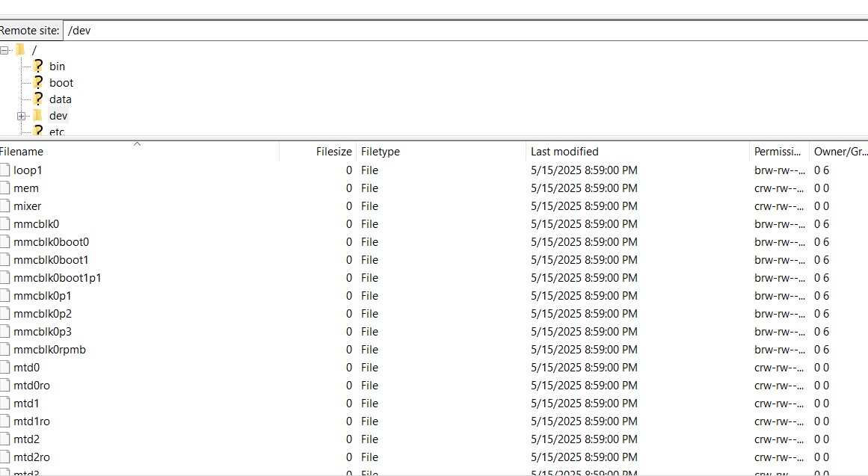Click the permissions cell for mem
The image size is (868, 476).
pos(780,188)
